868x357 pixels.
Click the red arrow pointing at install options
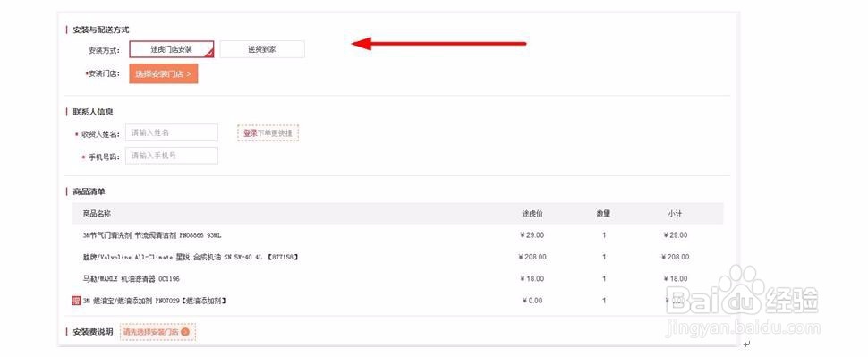[438, 43]
